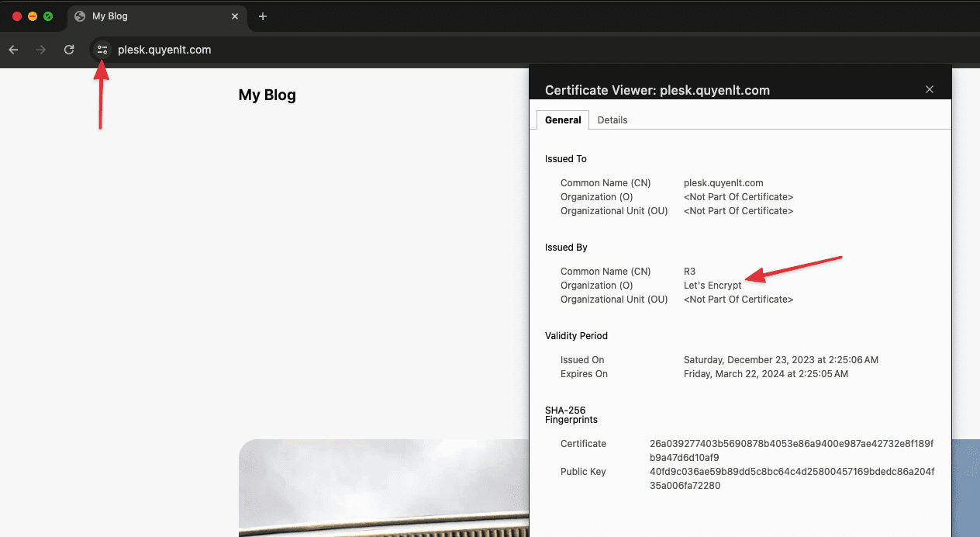Click the My Blog page heading
The image size is (980, 537).
point(267,95)
